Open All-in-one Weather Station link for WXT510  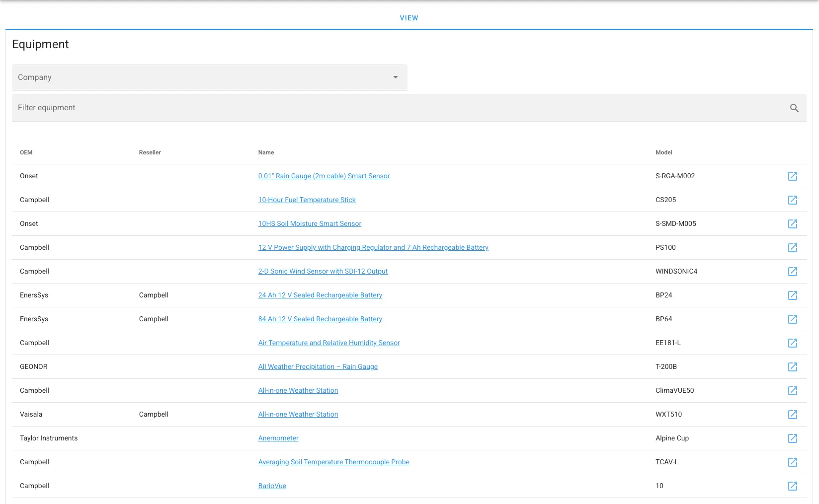tap(298, 414)
